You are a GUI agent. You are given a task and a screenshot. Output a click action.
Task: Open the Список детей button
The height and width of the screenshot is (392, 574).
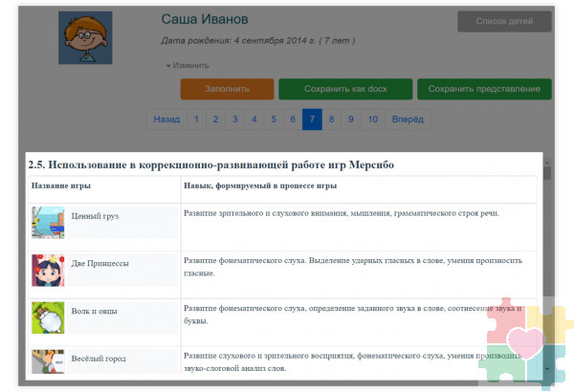503,20
